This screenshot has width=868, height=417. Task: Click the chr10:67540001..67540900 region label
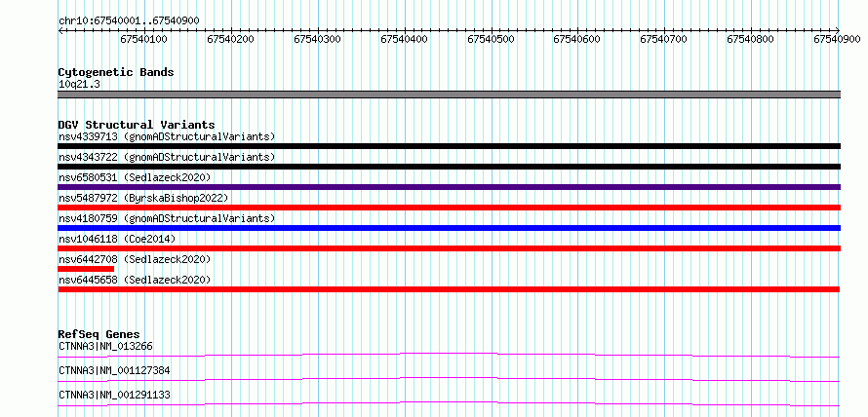coord(129,20)
